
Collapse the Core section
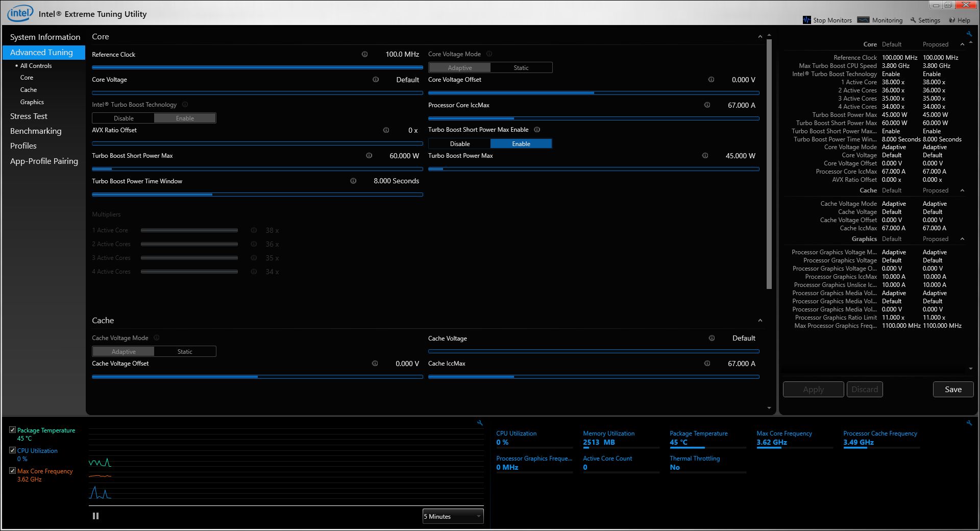[760, 37]
